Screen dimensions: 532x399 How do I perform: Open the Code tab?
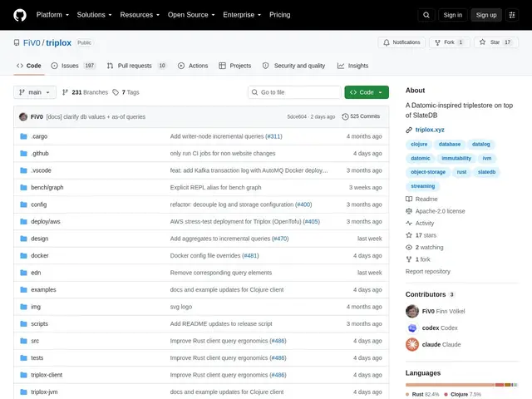tap(29, 66)
